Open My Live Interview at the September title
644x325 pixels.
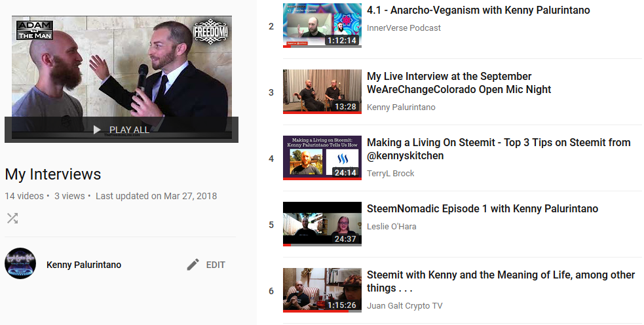459,83
